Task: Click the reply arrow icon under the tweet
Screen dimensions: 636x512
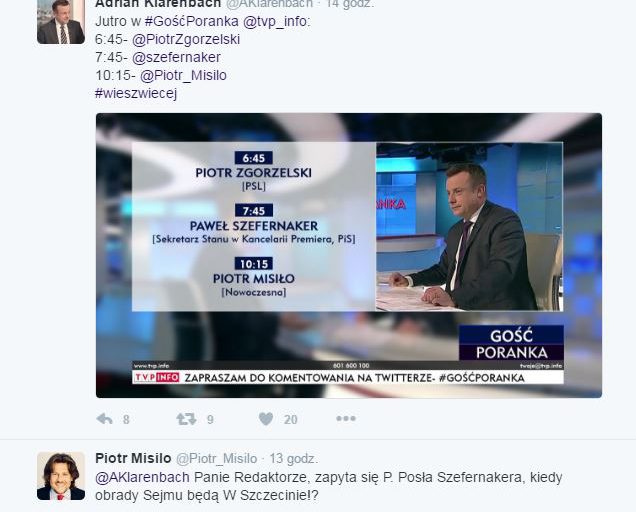Action: (105, 419)
